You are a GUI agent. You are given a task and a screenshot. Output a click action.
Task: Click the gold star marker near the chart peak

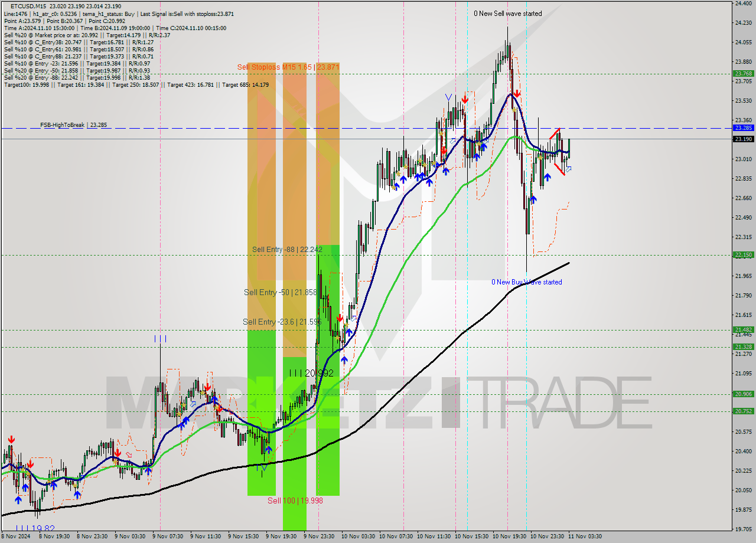pos(514,110)
